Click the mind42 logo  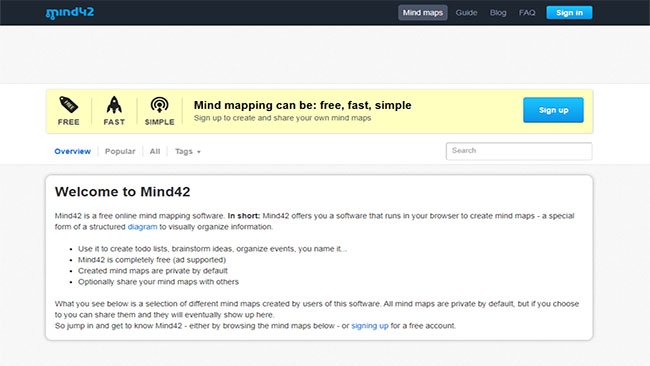pyautogui.click(x=70, y=13)
